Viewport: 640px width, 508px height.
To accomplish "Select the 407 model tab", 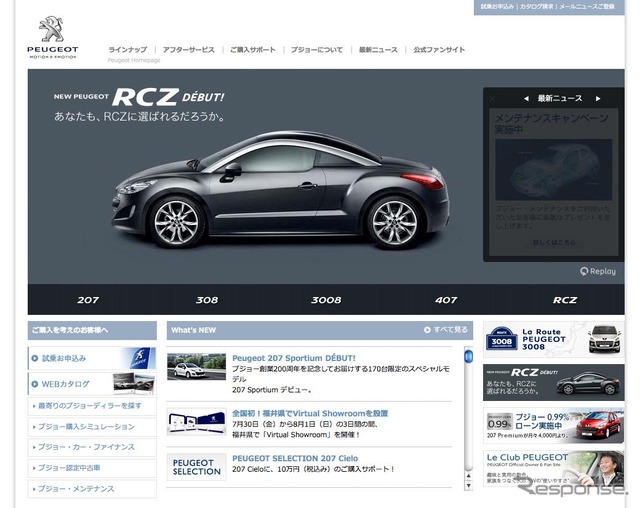I will tap(446, 300).
